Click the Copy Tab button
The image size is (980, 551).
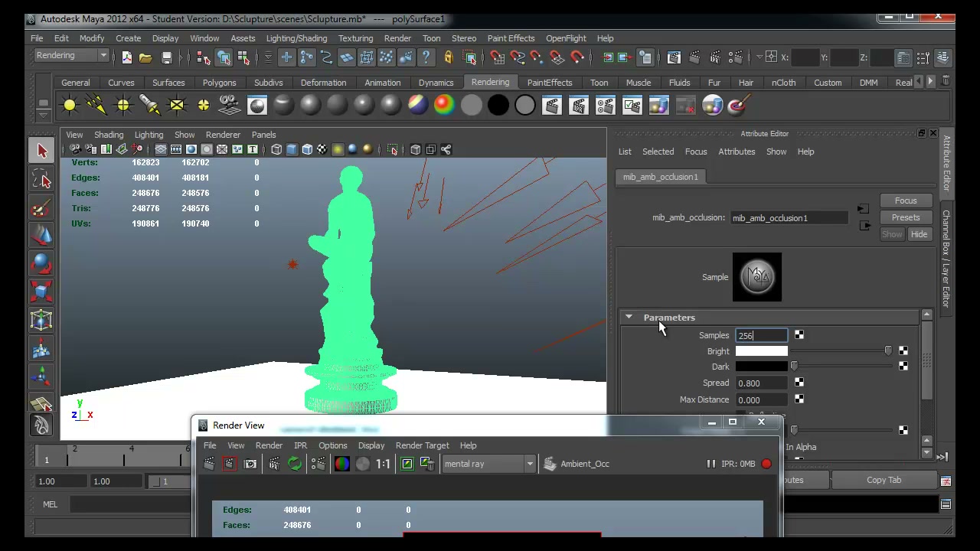[x=884, y=480]
